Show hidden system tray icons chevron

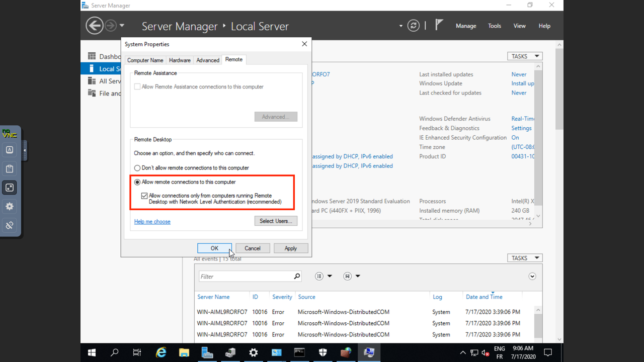(463, 352)
